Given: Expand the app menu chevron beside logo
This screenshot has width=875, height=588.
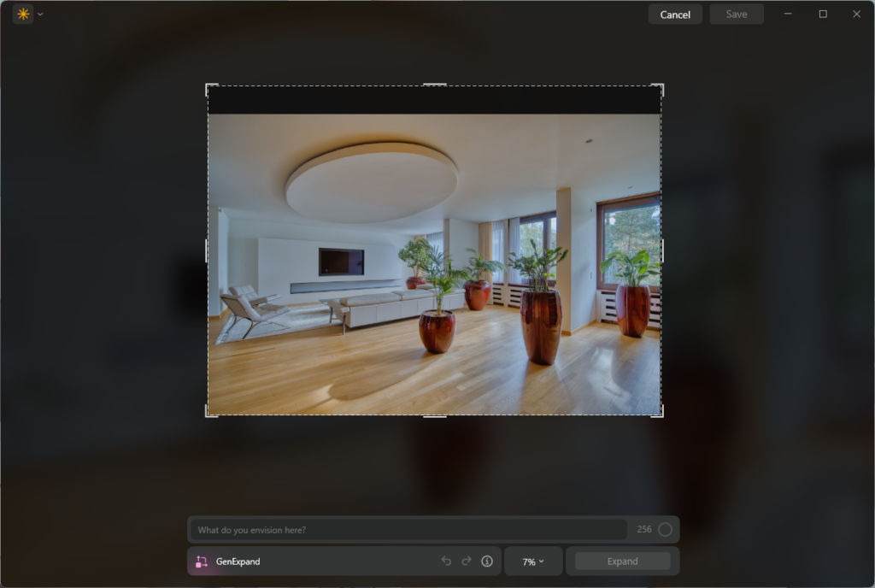Looking at the screenshot, I should (x=40, y=15).
